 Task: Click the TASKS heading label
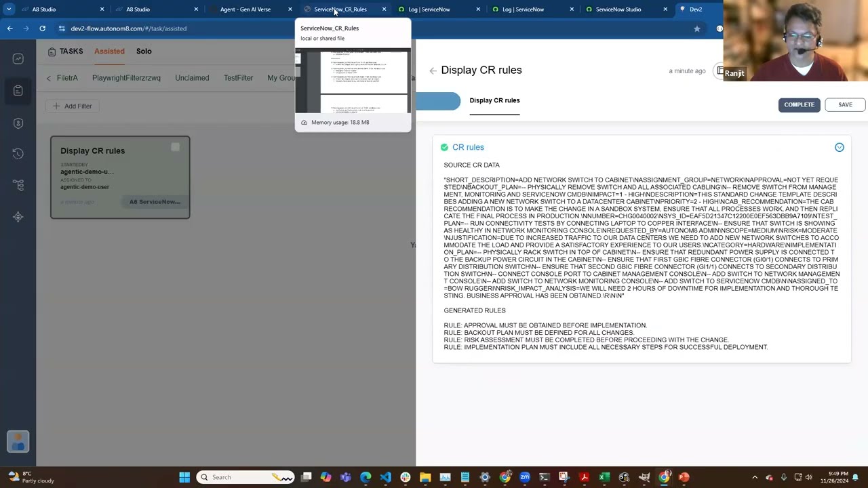tap(71, 51)
